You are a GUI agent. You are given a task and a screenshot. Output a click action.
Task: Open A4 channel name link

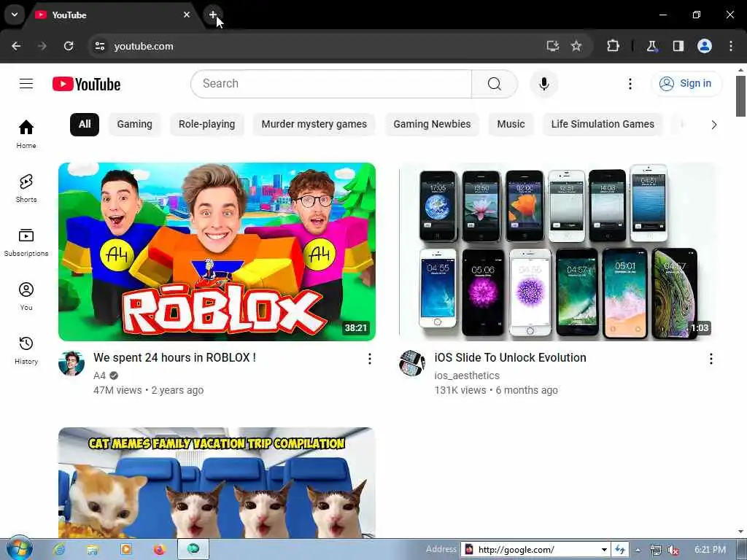99,376
